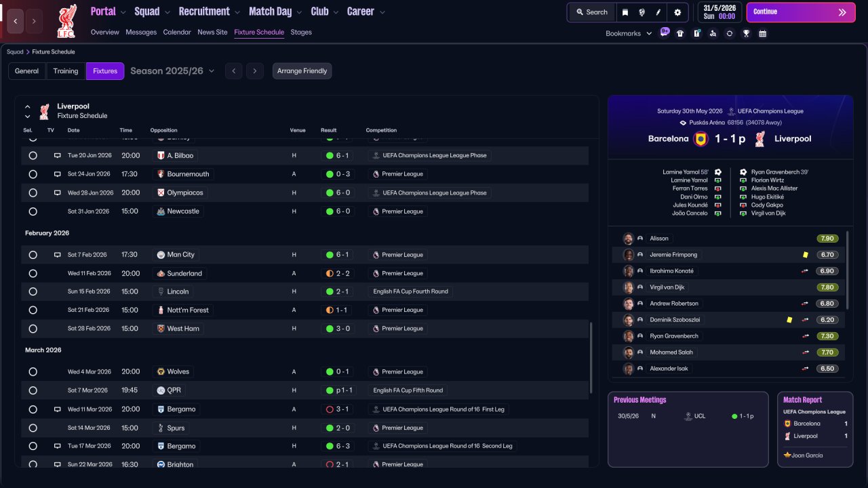
Task: Click Mohamed Salah's player portrait
Action: coord(629,352)
